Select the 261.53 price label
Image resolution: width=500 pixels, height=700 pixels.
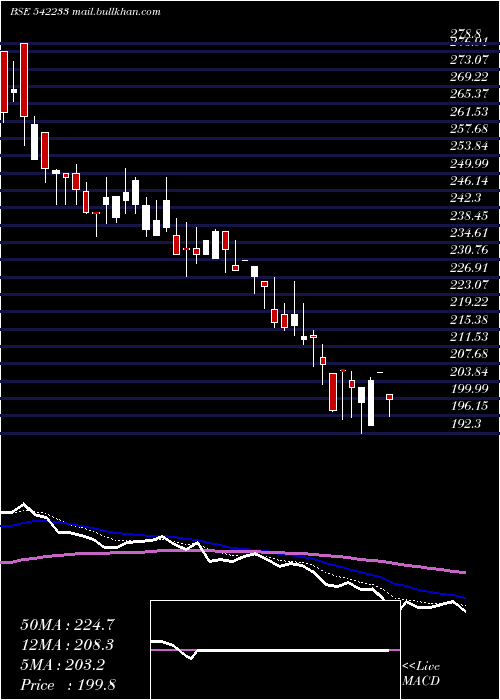pyautogui.click(x=469, y=111)
